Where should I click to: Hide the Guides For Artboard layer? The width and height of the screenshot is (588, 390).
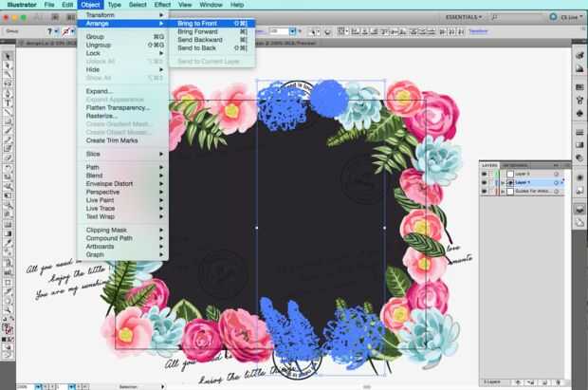[484, 192]
